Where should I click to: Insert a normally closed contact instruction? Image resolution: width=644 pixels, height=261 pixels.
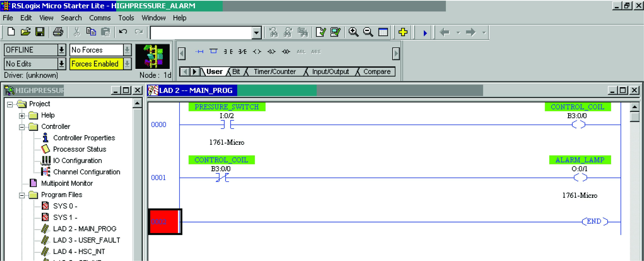click(x=242, y=52)
